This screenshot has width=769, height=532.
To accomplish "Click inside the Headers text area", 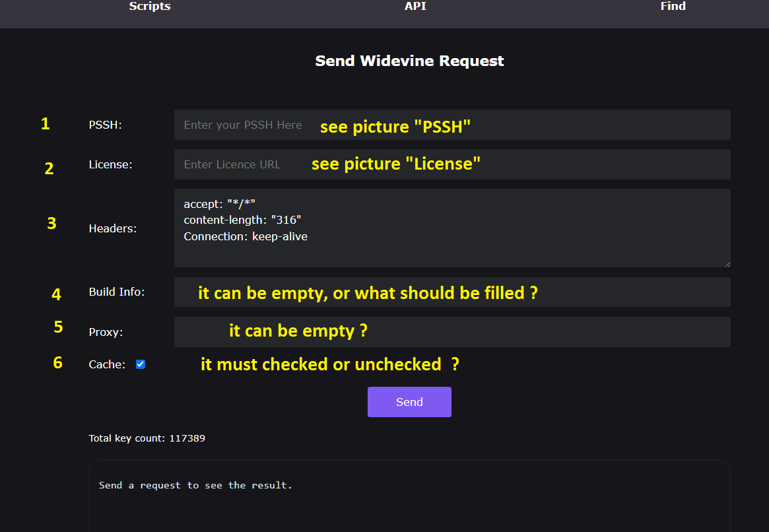I will (452, 228).
